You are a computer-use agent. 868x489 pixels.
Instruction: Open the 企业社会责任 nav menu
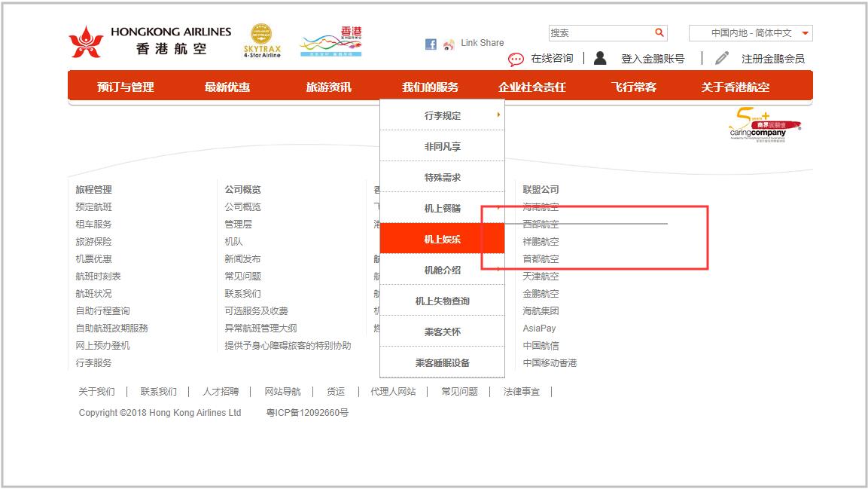click(532, 87)
